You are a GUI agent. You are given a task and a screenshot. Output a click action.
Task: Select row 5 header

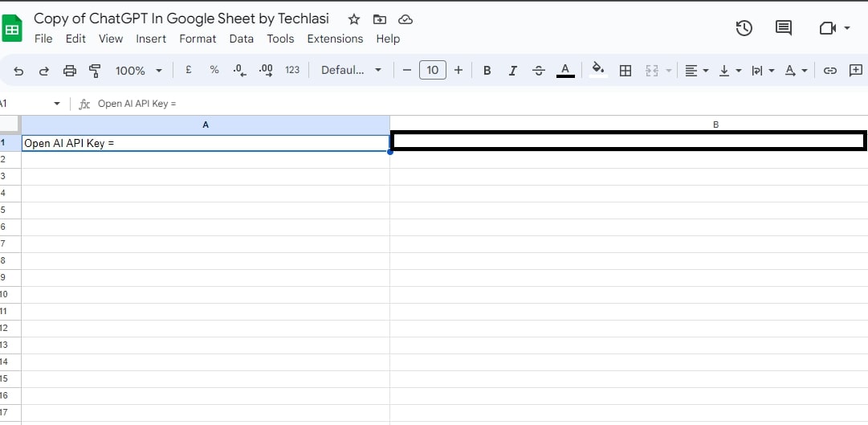(10, 210)
